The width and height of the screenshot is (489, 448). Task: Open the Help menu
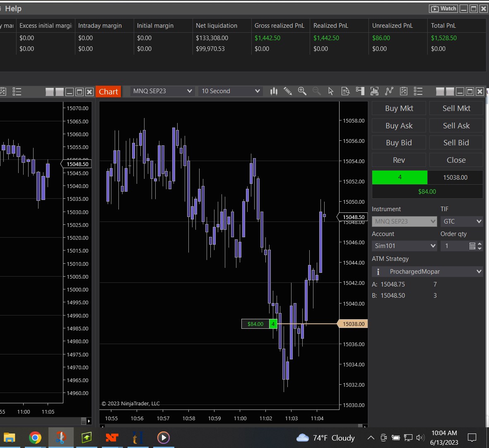[13, 9]
